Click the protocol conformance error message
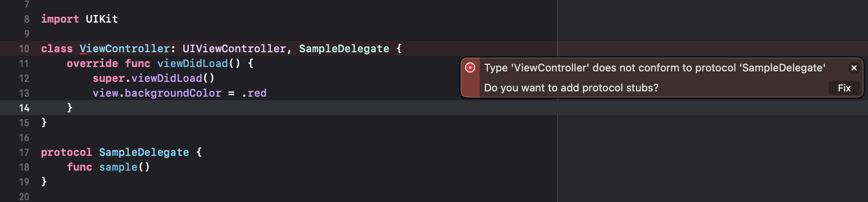 tap(655, 68)
